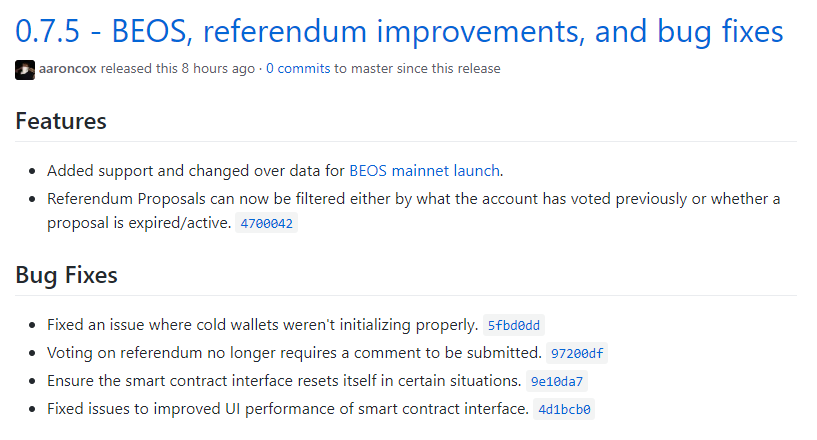Screen dimensions: 817x440
Task: Click the smart contract interface resets text
Action: (x=284, y=381)
